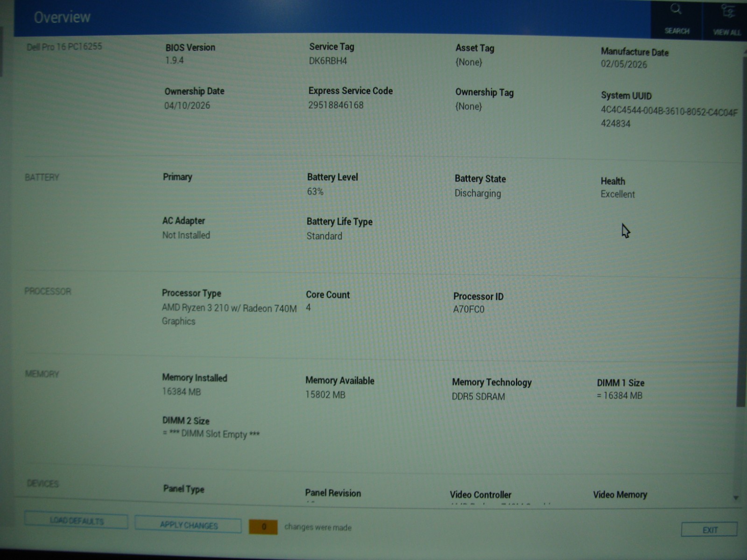Click the Apply Changes button
The image size is (747, 560).
pos(188,525)
